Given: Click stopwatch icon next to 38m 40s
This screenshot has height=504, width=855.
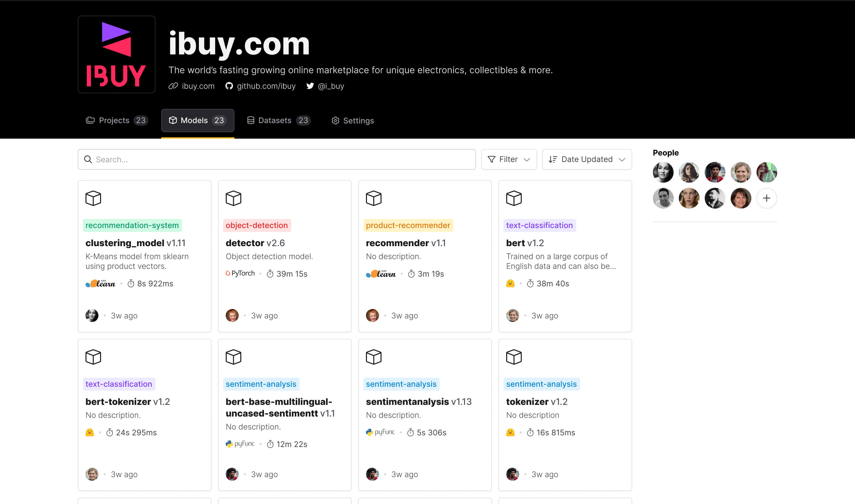Looking at the screenshot, I should (530, 284).
